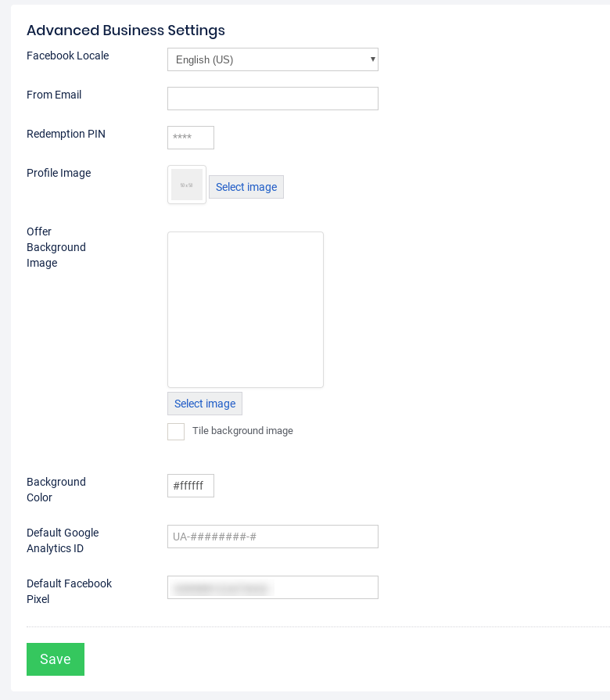Click the 'Tile background image' label text
The width and height of the screenshot is (610, 700).
[x=242, y=431]
